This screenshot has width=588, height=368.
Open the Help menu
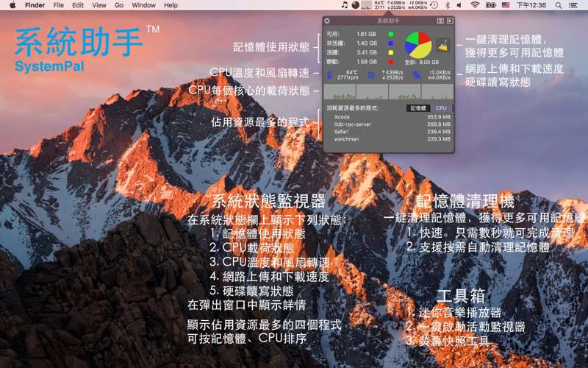[x=171, y=5]
